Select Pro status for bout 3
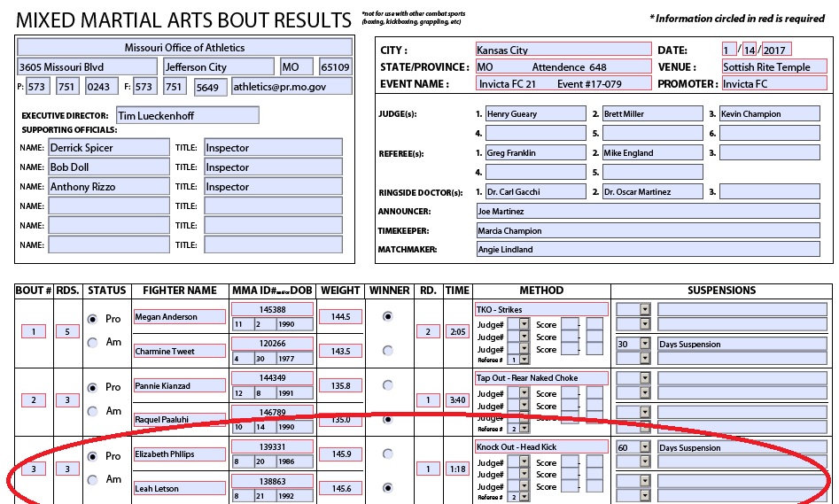Image resolution: width=839 pixels, height=504 pixels. [x=92, y=456]
